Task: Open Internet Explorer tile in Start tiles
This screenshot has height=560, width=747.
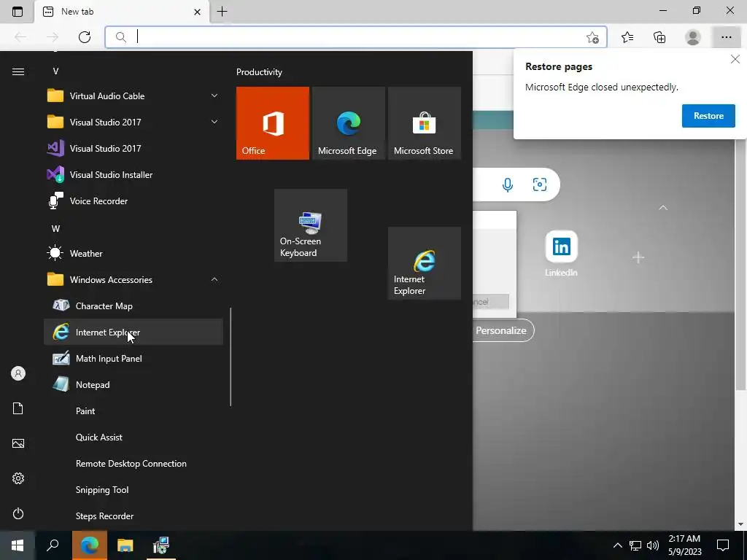Action: (x=425, y=263)
